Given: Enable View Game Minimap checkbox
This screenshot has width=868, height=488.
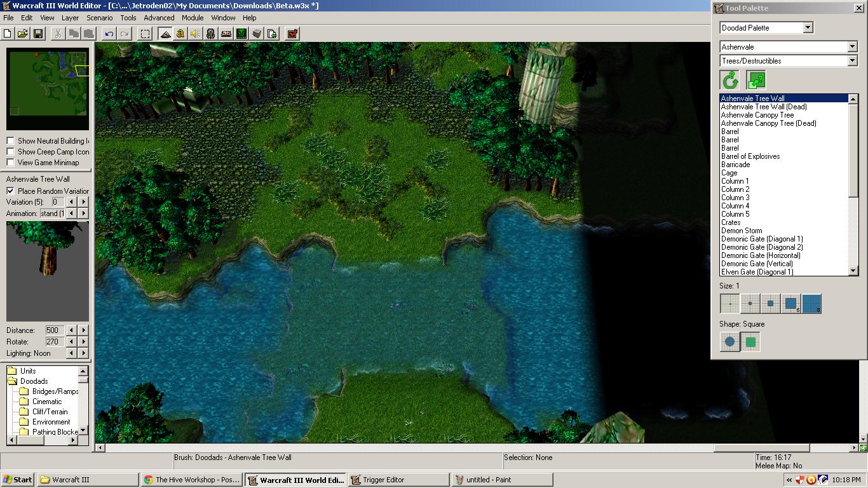Looking at the screenshot, I should coord(11,163).
